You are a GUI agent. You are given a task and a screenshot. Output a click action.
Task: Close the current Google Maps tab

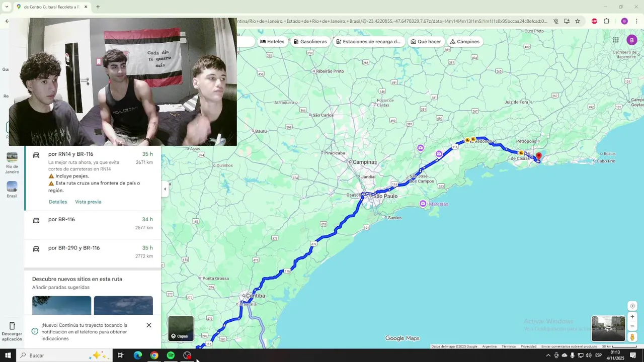click(86, 7)
